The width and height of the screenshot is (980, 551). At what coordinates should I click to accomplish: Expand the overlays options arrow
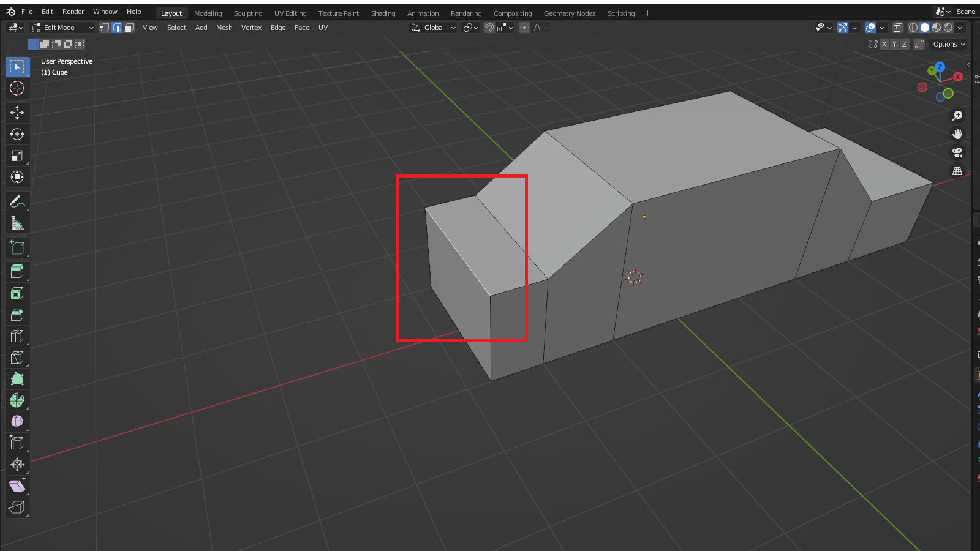click(882, 28)
